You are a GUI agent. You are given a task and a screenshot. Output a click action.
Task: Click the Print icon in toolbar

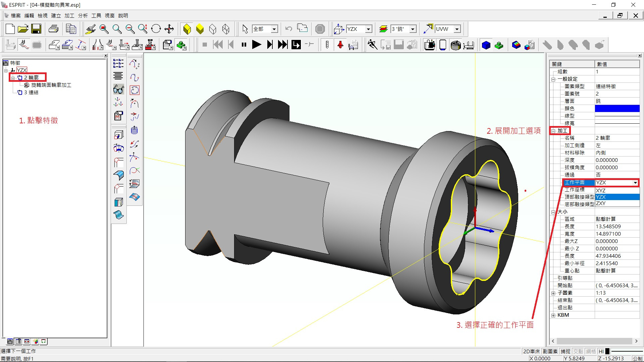tap(54, 29)
